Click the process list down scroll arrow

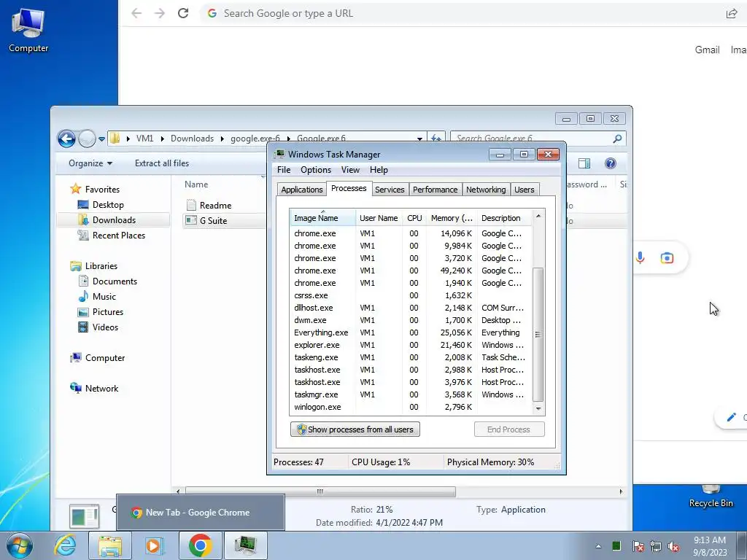538,408
